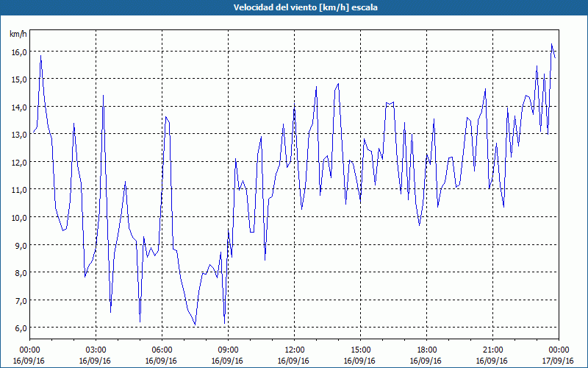Click the 16,0 value on the y-axis
This screenshot has width=588, height=368.
pos(19,52)
